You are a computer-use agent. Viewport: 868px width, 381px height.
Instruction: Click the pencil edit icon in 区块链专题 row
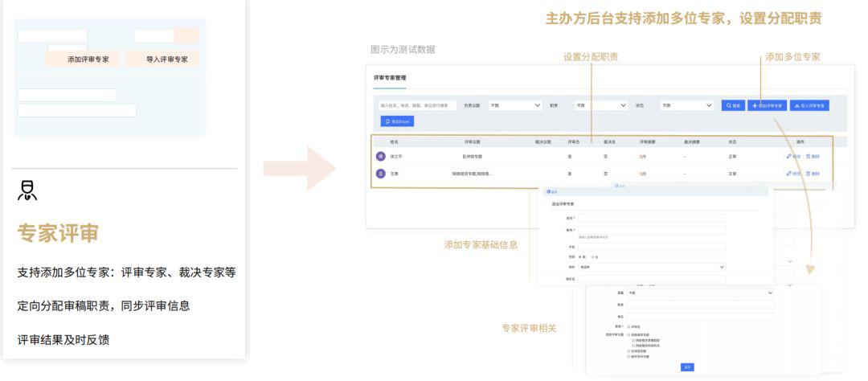pyautogui.click(x=789, y=156)
